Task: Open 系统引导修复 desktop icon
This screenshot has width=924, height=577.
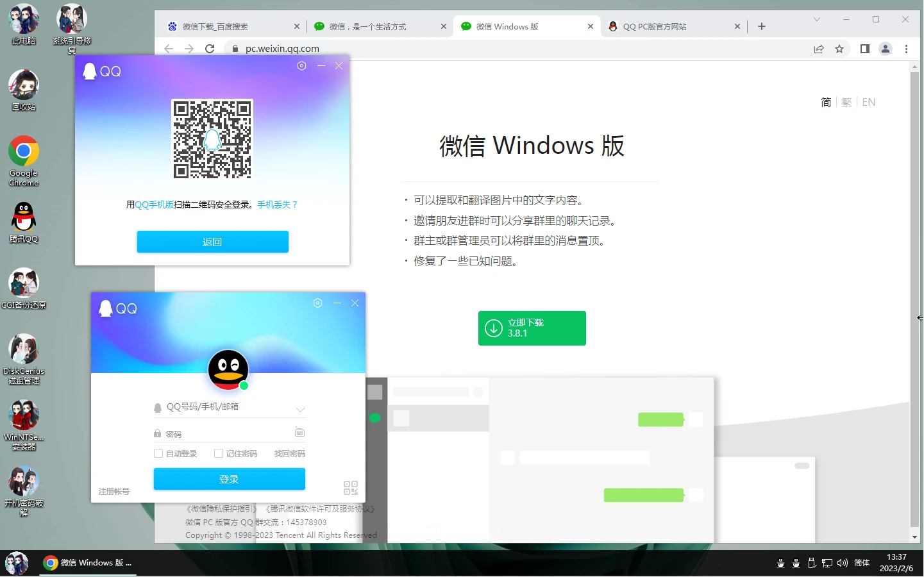Action: [72, 29]
